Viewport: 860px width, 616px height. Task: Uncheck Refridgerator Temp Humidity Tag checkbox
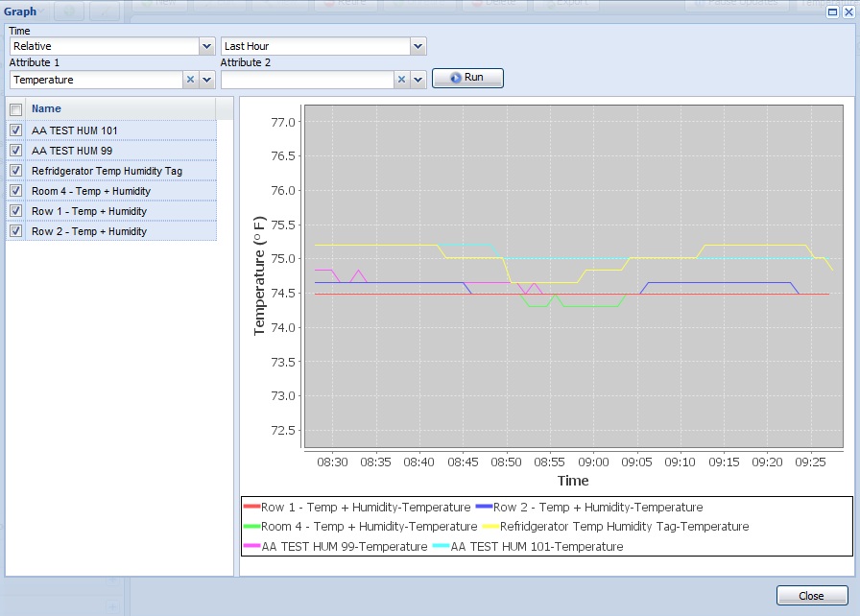click(16, 171)
